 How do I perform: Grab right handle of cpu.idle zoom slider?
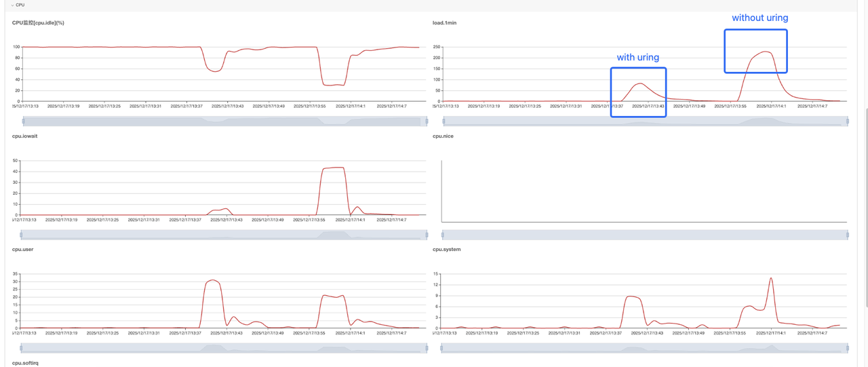click(x=427, y=121)
